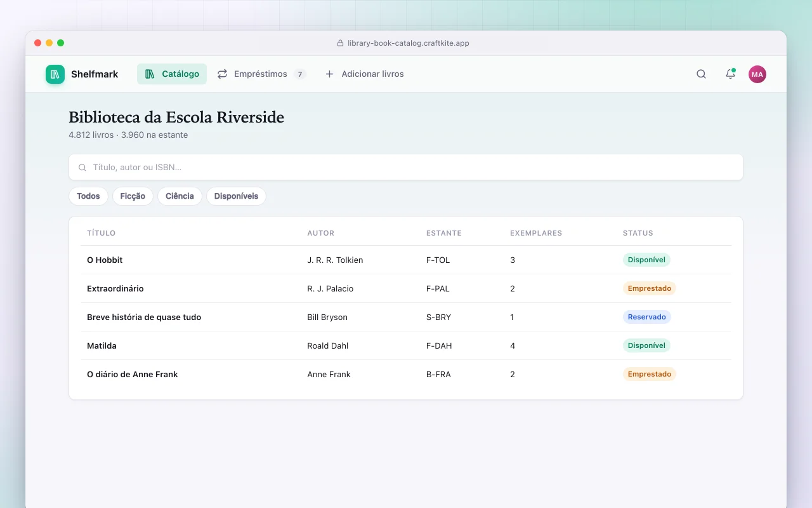Click author J. R. R. Tolkien

[335, 260]
